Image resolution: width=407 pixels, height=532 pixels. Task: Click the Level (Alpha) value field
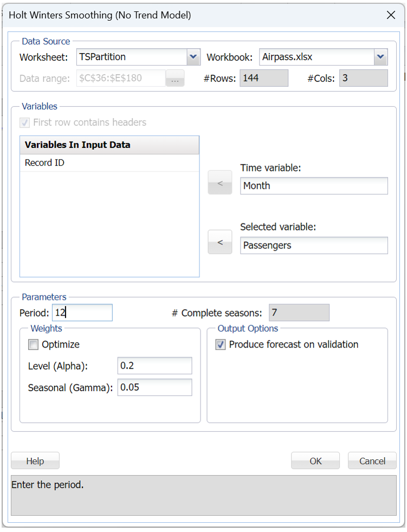point(154,366)
